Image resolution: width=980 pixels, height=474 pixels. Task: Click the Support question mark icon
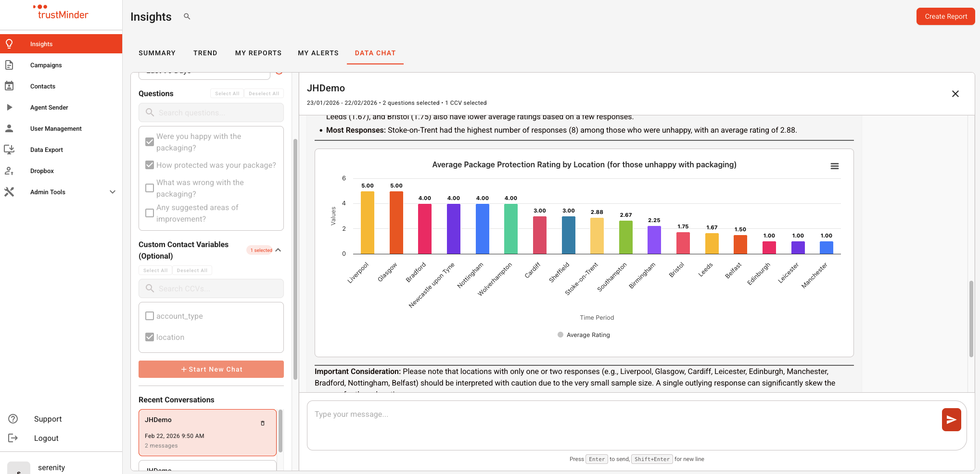click(x=13, y=419)
